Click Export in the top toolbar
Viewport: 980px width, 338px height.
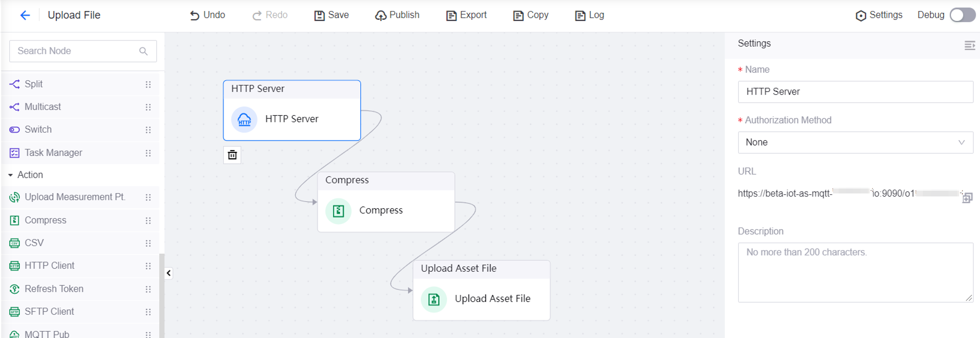[466, 15]
